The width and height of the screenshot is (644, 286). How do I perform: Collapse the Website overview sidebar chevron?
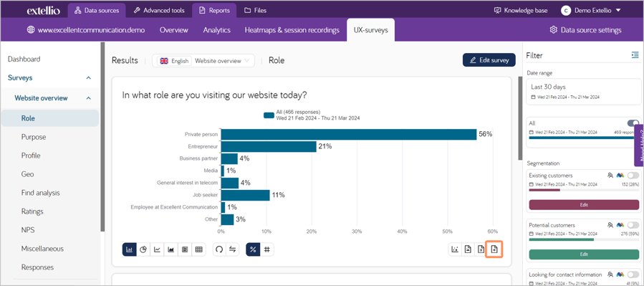(x=89, y=98)
